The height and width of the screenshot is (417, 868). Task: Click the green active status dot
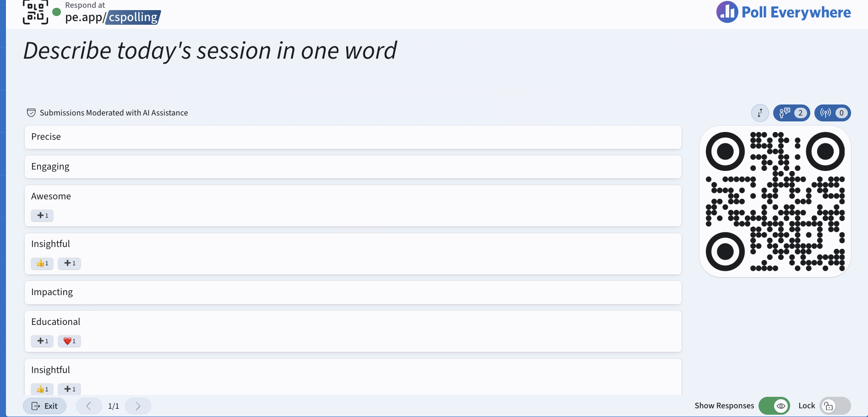coord(57,12)
